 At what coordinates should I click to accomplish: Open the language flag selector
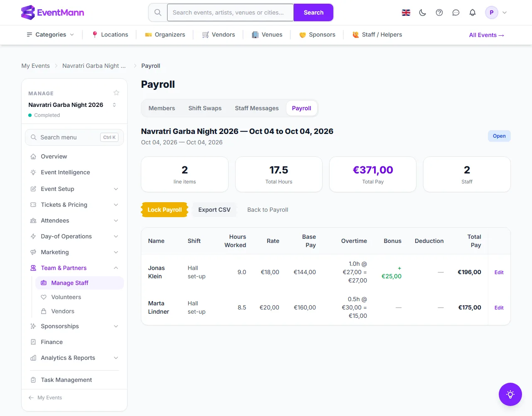click(x=406, y=12)
